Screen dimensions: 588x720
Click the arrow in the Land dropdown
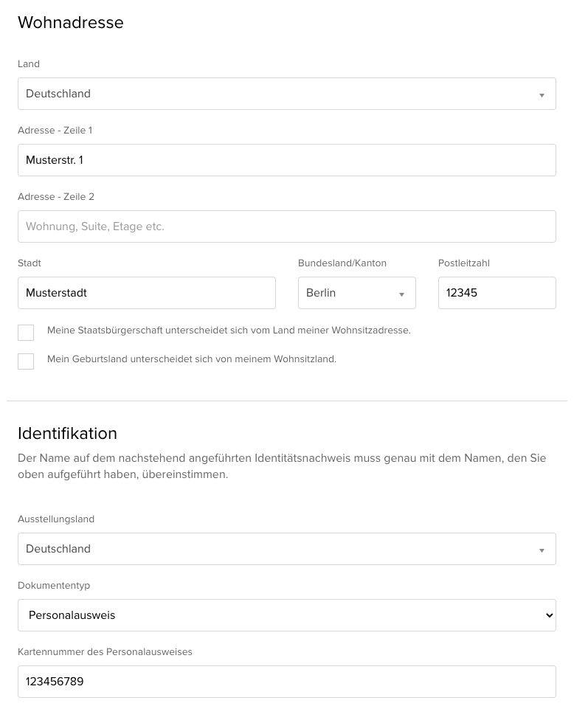542,95
